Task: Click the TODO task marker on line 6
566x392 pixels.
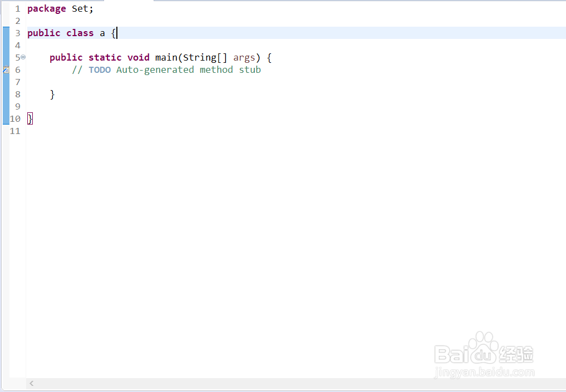Action: point(6,70)
